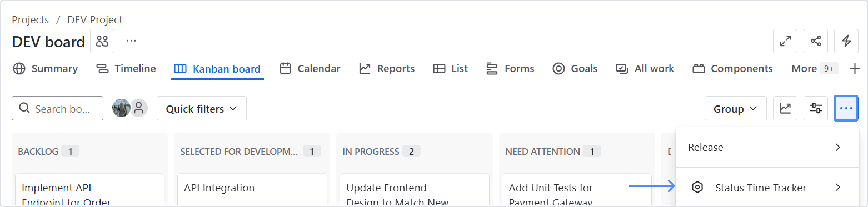The width and height of the screenshot is (868, 207).
Task: Click the highlighted three-dots more menu
Action: (846, 108)
